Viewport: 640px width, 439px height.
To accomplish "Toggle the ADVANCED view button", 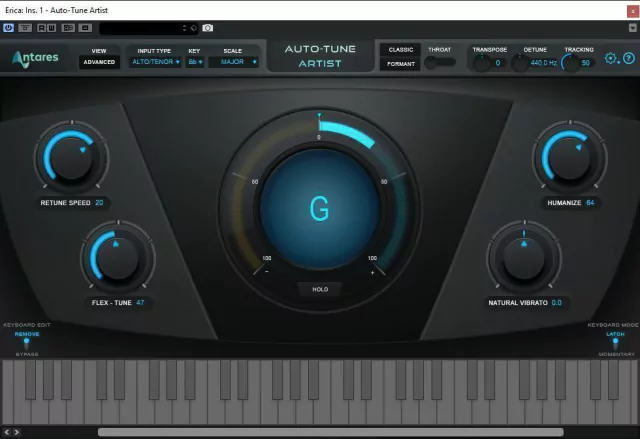I will 99,62.
